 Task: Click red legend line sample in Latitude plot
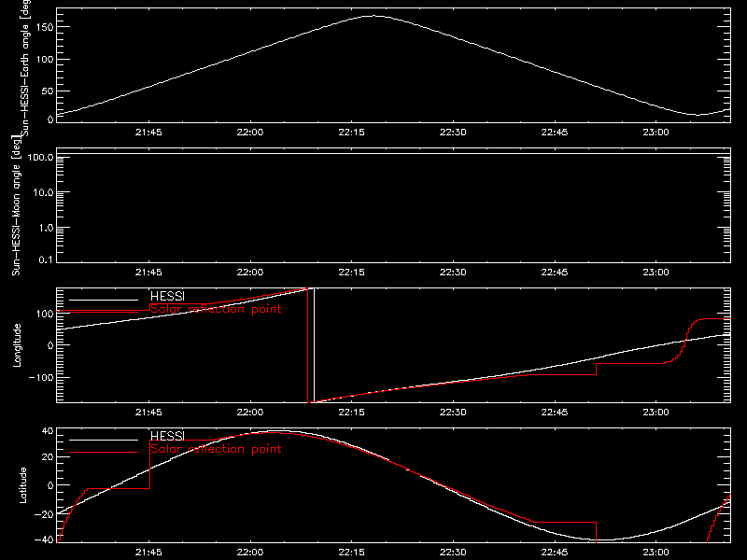click(104, 453)
